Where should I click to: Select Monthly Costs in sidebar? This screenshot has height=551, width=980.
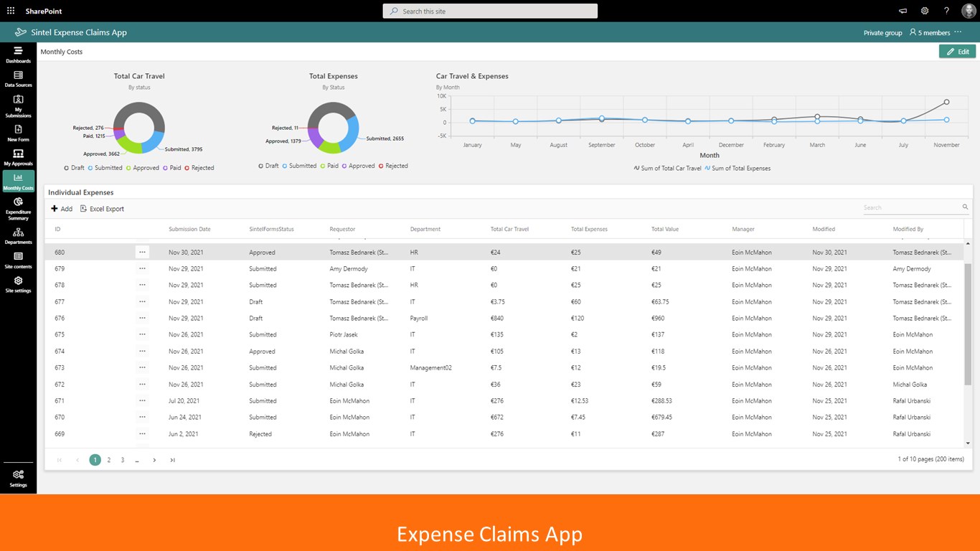[18, 182]
